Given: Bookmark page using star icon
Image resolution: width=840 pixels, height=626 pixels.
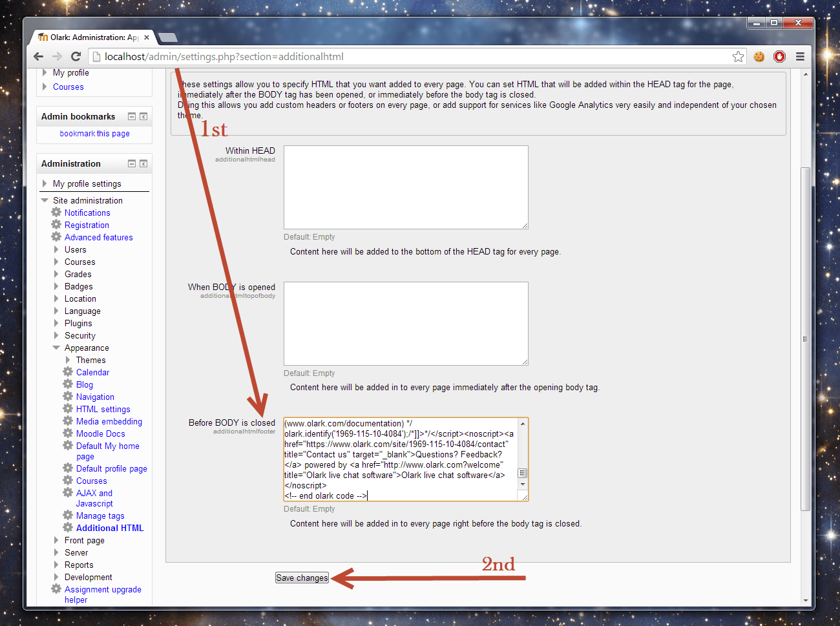Looking at the screenshot, I should pos(738,57).
